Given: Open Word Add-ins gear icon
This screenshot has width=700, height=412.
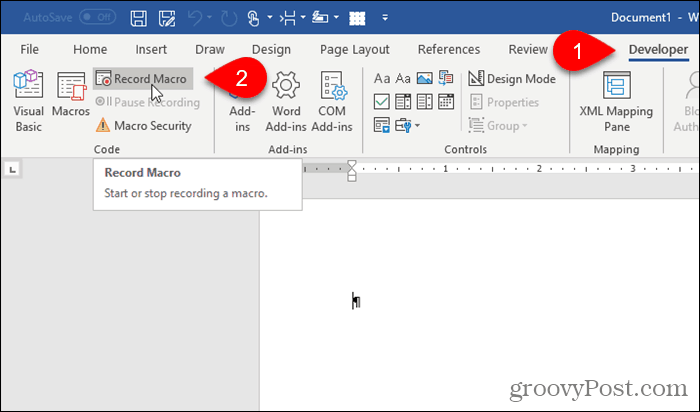Looking at the screenshot, I should [286, 102].
